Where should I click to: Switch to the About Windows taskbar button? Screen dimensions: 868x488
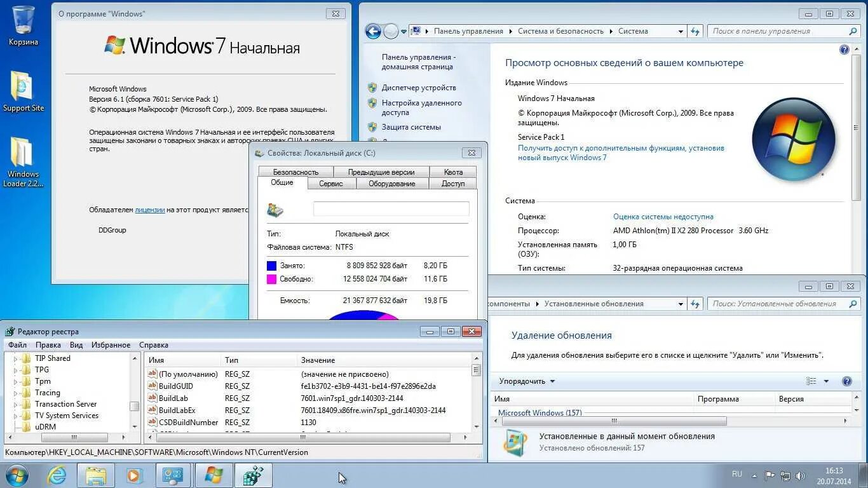click(214, 475)
